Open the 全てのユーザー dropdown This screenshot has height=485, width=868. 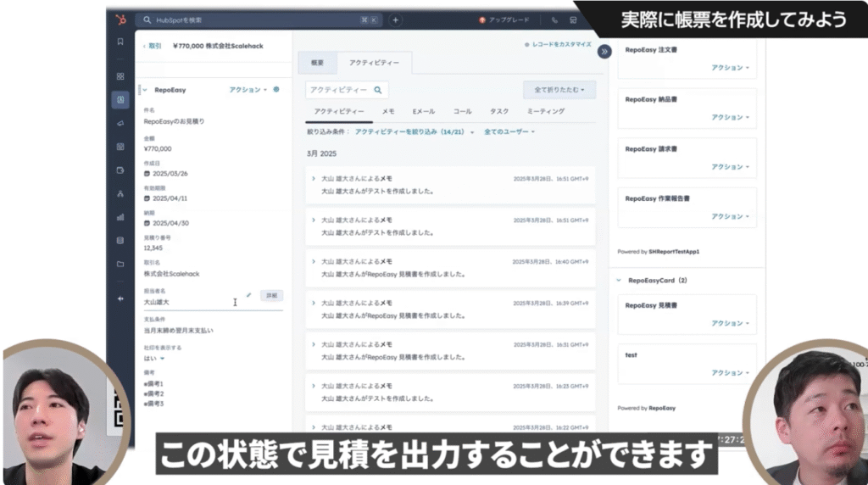[509, 131]
